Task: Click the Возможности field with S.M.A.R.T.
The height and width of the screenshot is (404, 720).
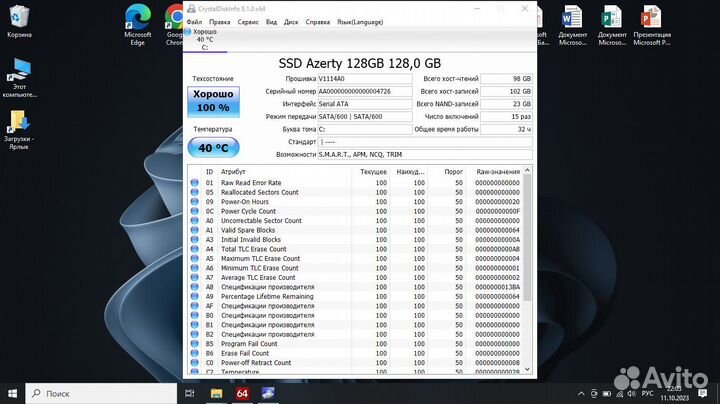Action: [x=425, y=154]
